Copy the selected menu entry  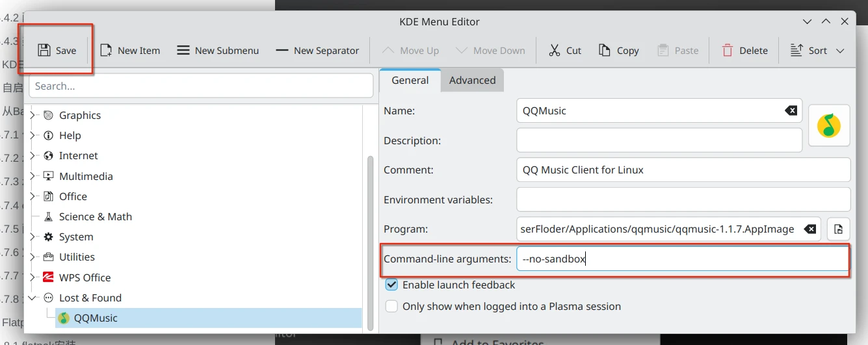(618, 51)
